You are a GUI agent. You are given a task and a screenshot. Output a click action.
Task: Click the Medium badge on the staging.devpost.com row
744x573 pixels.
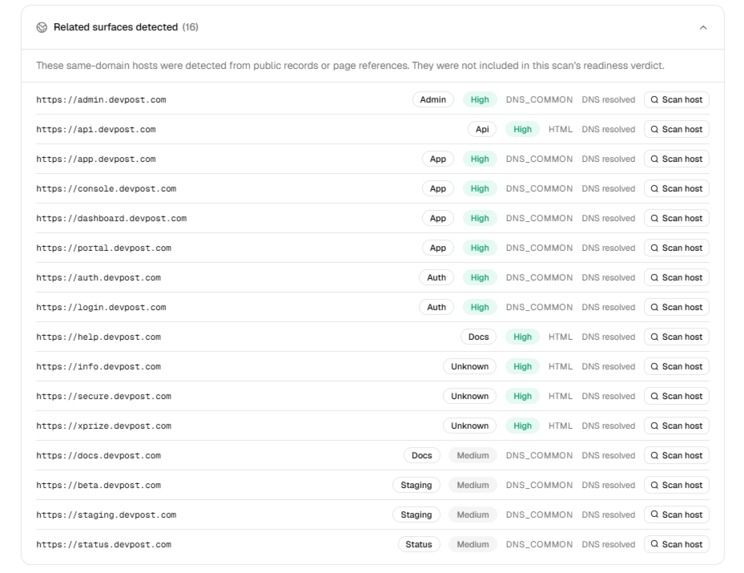473,515
